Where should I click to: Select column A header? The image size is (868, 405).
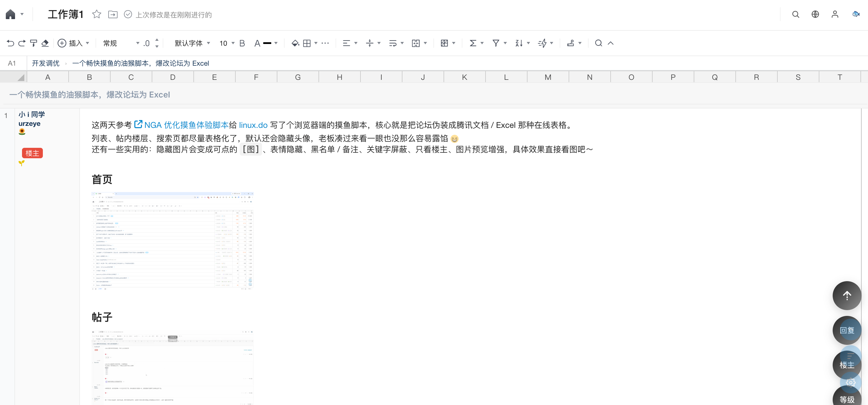click(48, 77)
